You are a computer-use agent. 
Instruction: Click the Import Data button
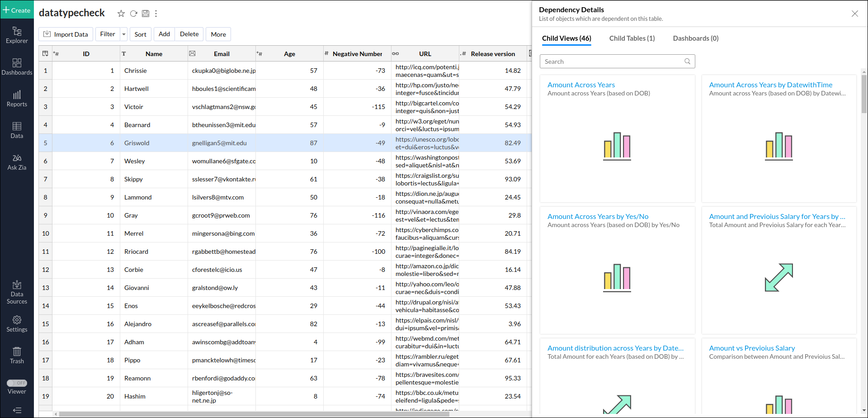tap(66, 34)
